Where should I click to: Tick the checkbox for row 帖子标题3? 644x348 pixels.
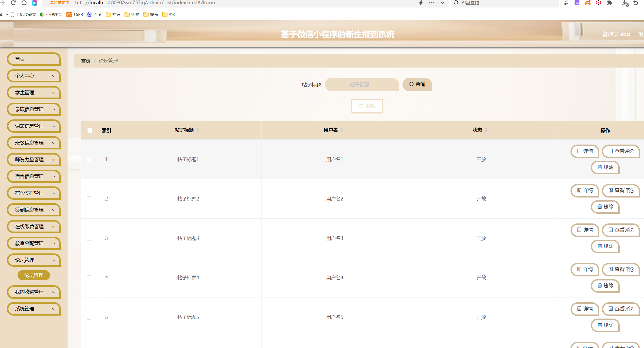click(x=89, y=238)
